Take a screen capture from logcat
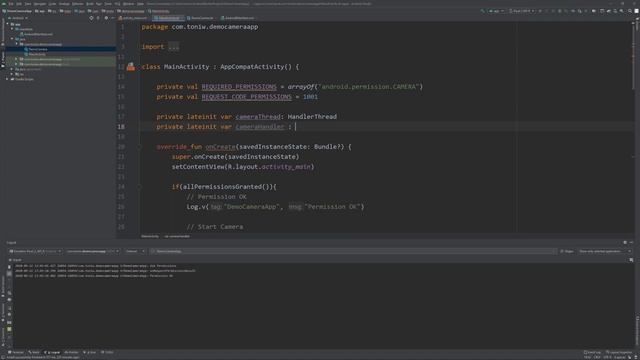The image size is (640, 360). point(9,322)
